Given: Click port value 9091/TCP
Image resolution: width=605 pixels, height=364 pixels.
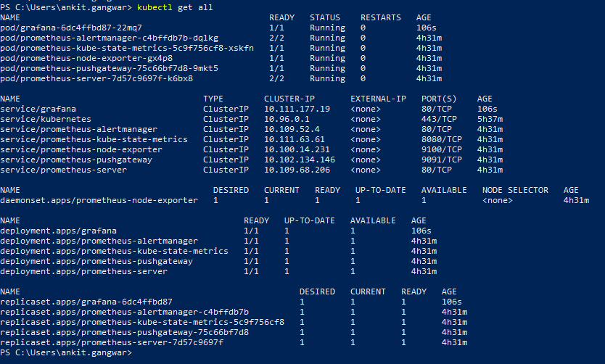Looking at the screenshot, I should [442, 160].
